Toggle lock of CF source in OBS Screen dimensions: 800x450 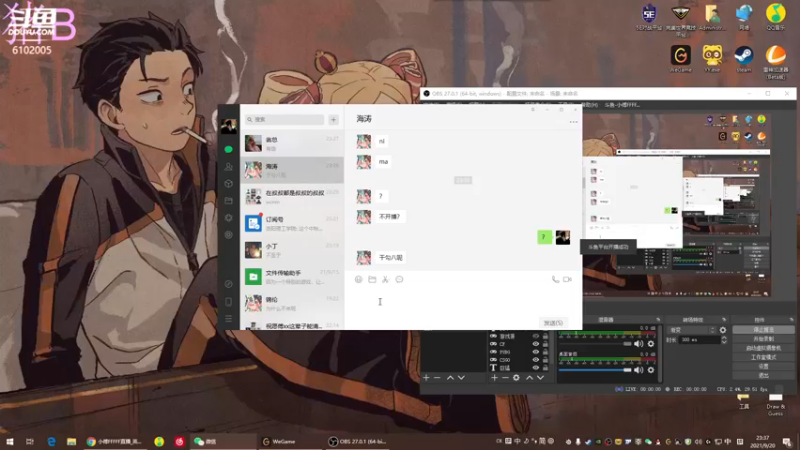tap(545, 344)
